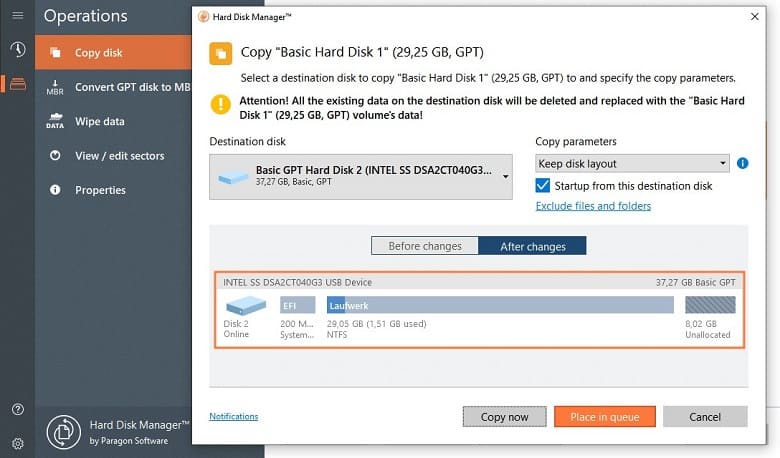Open Exclude files and folders link
Viewport: 780px width, 458px height.
pyautogui.click(x=593, y=206)
